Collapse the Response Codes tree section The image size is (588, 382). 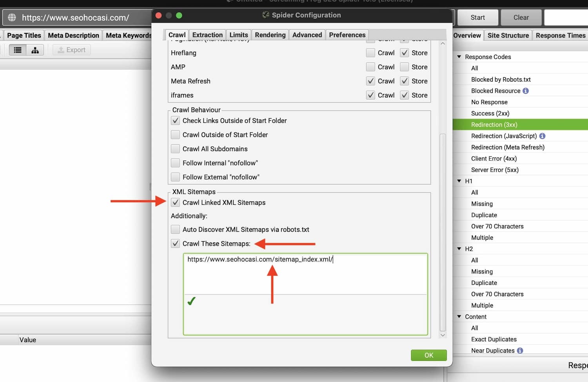click(459, 57)
